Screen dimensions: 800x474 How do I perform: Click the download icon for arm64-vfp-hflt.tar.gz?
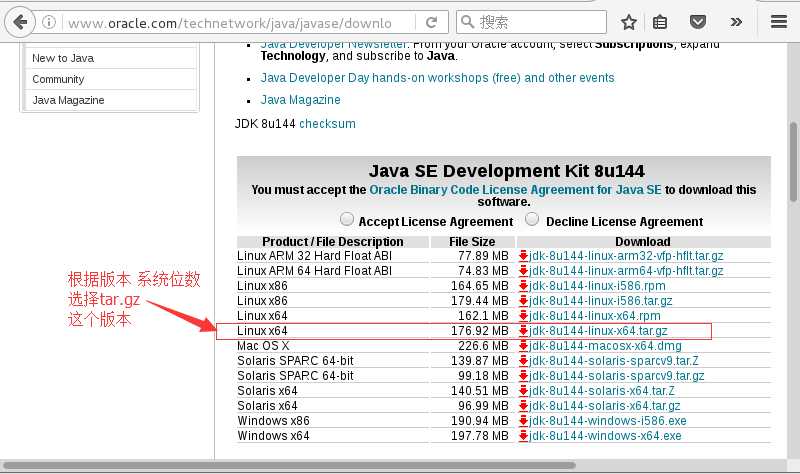pos(523,270)
